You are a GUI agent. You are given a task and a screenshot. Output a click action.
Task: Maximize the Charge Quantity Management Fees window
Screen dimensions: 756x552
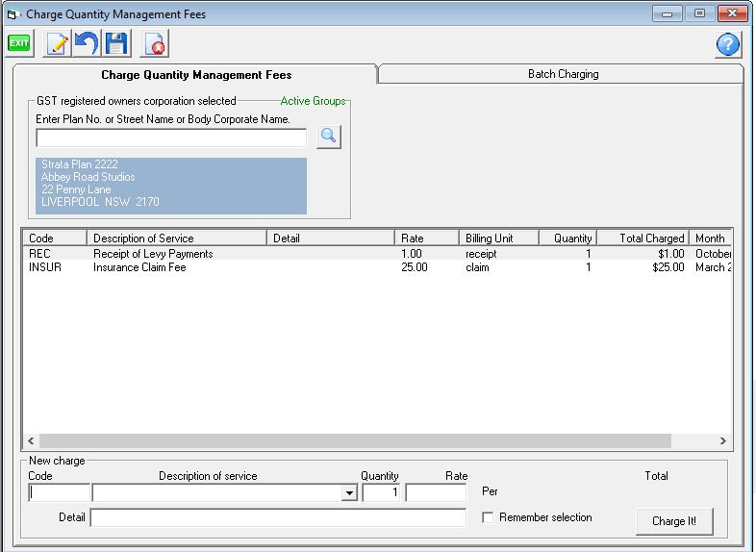pos(699,13)
